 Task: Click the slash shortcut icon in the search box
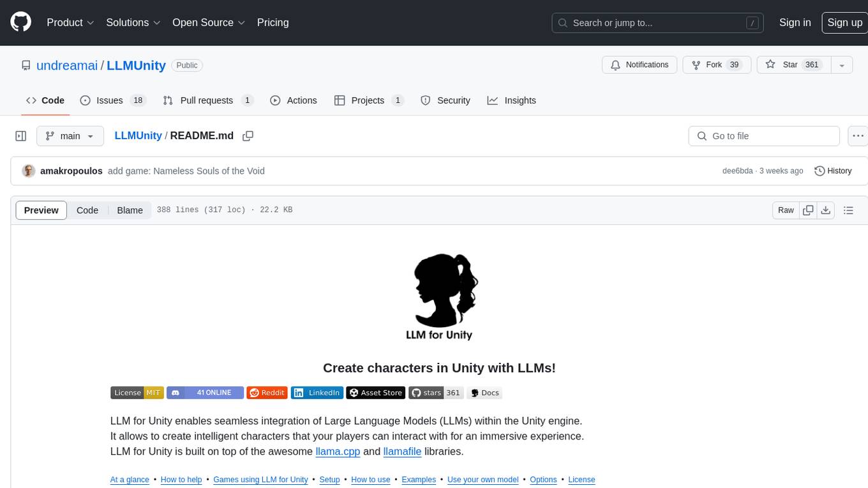pyautogui.click(x=753, y=23)
